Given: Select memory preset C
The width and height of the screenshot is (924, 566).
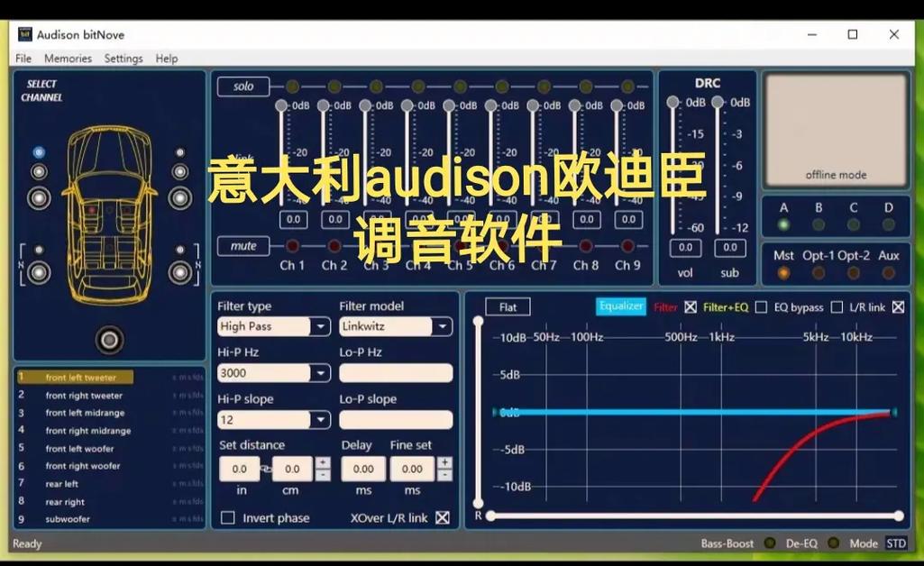Looking at the screenshot, I should pyautogui.click(x=854, y=224).
